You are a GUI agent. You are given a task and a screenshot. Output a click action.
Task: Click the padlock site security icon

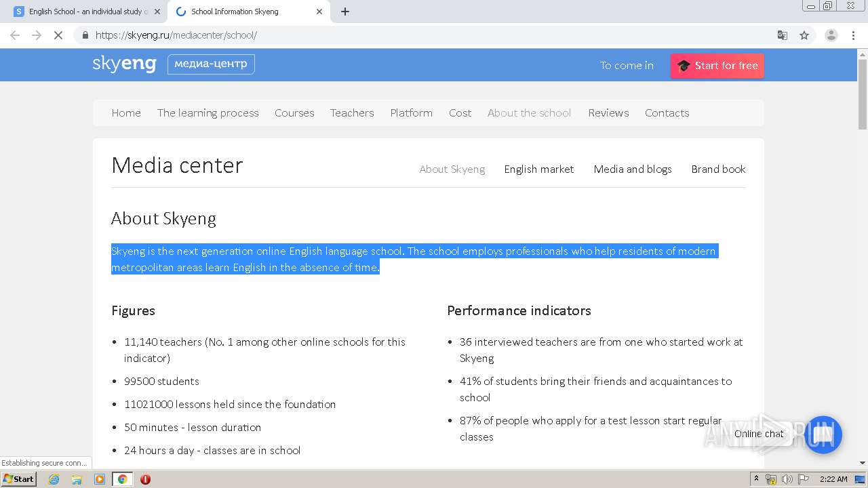tap(85, 35)
